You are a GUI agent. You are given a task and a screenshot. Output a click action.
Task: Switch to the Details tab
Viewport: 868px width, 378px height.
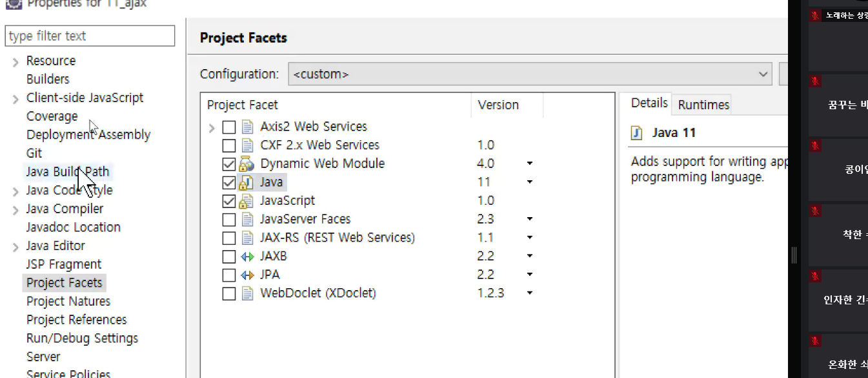click(649, 103)
